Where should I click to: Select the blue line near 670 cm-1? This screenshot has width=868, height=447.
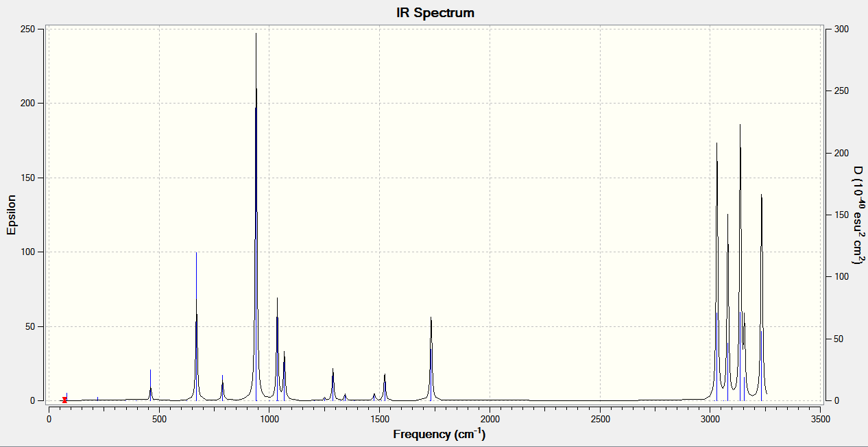[x=196, y=326]
